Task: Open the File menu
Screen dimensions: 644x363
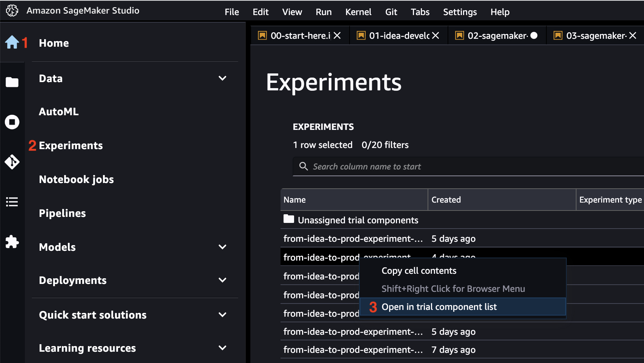Action: (x=232, y=12)
